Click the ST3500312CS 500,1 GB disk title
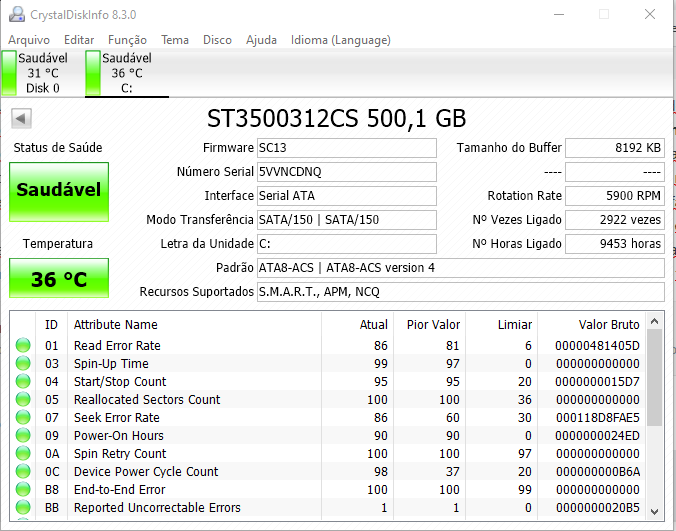Screen dimensions: 676x531 coord(337,119)
